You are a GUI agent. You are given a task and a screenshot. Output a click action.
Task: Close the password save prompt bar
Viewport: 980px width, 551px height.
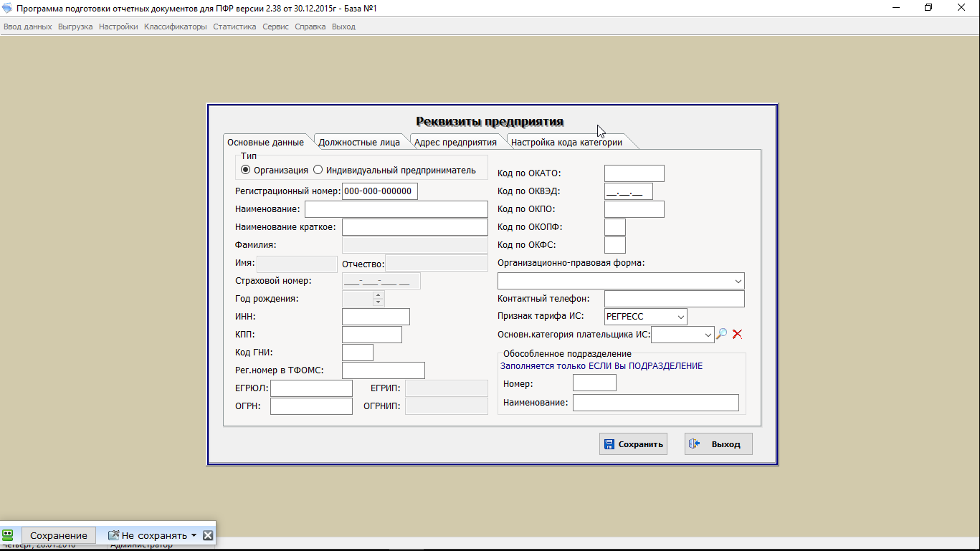coord(208,535)
